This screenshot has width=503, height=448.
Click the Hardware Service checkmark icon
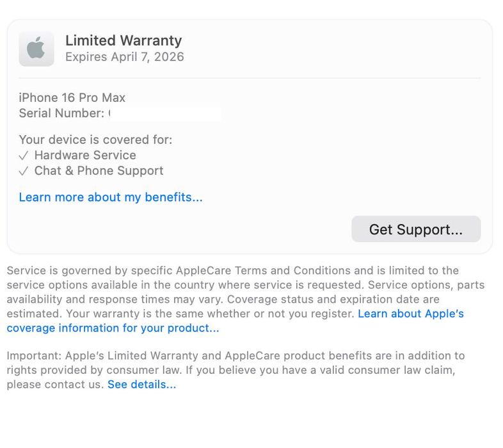24,156
